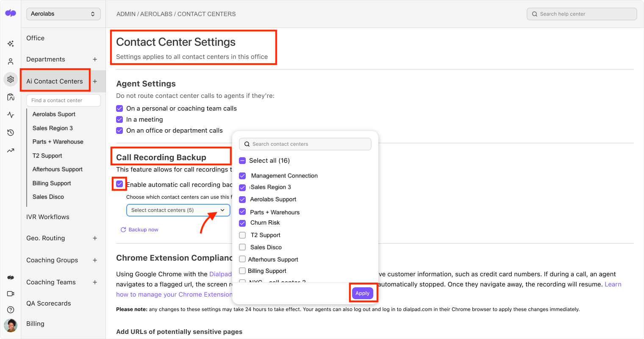
Task: Open QA Scorecards section
Action: click(49, 303)
